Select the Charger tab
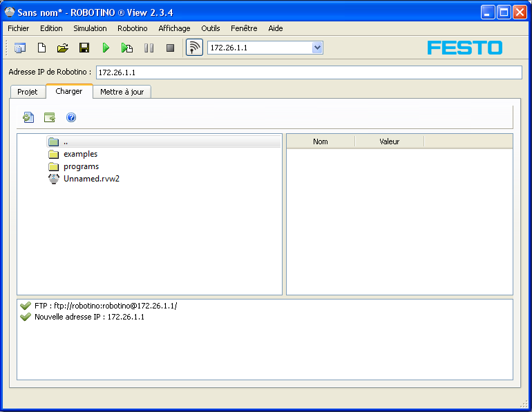 point(69,91)
